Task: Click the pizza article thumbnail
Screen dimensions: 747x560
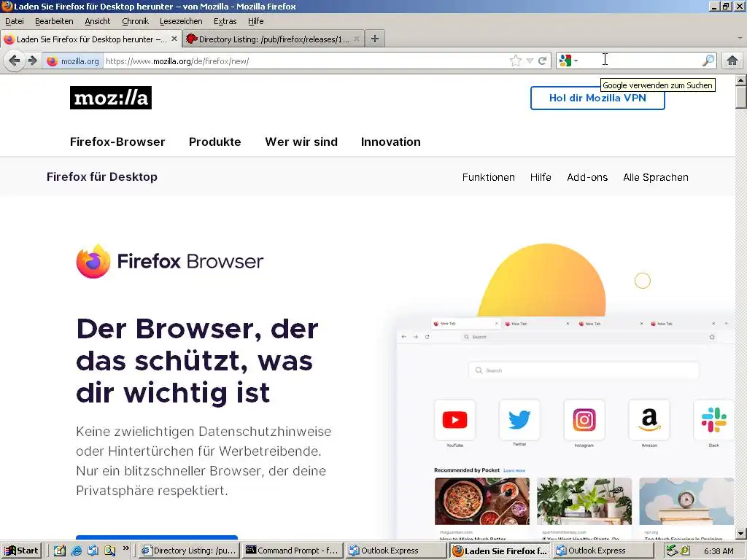Action: (x=482, y=502)
